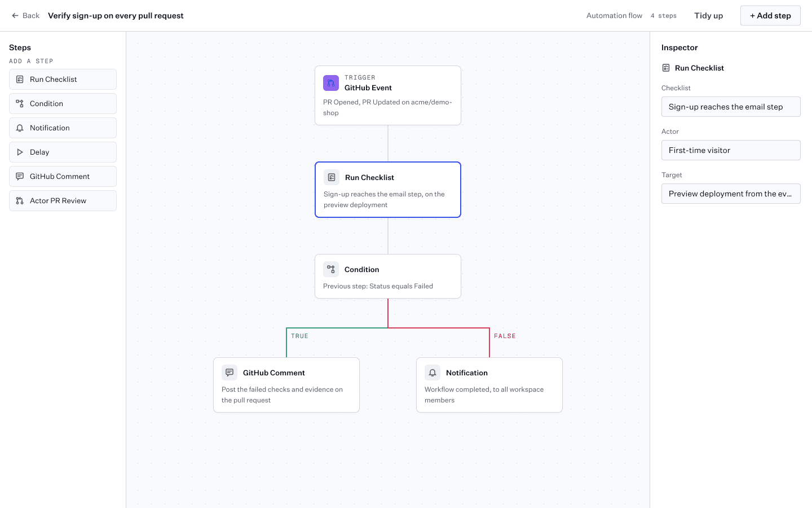Screen dimensions: 812x508
Task: Click the Automation flow label
Action: tap(614, 16)
